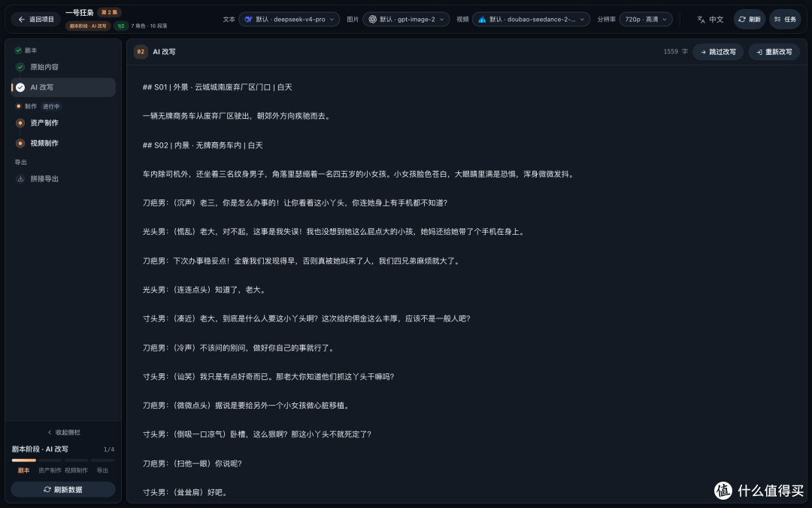Screen dimensions: 812x508
Task: Click the '## S01 | 外景' scene heading
Action: [x=217, y=87]
